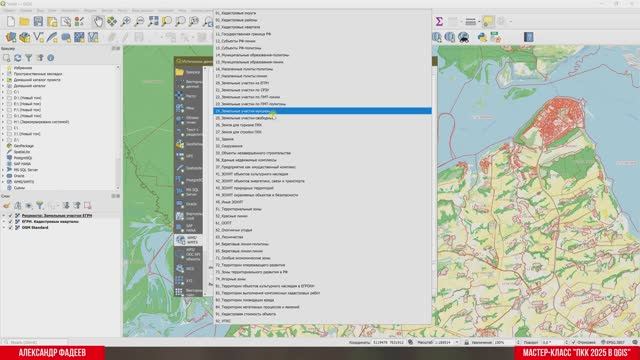Toggle map tips icon in top toolbar
The image size is (640, 360).
pyautogui.click(x=488, y=22)
